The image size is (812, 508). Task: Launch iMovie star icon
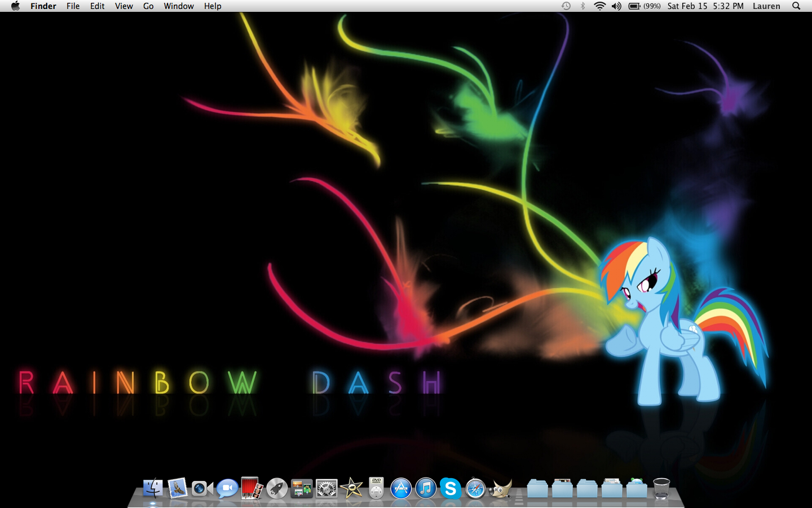click(x=351, y=488)
